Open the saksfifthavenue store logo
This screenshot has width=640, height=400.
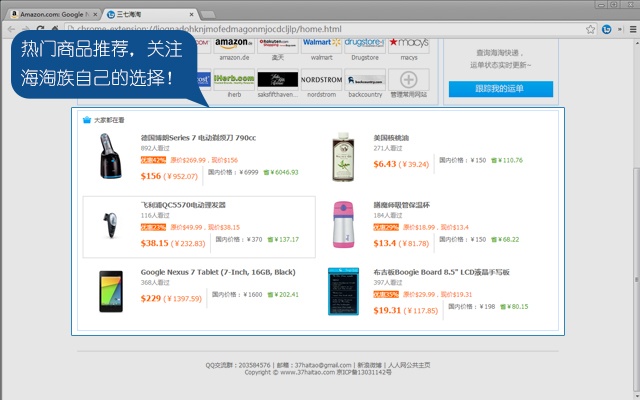click(278, 79)
